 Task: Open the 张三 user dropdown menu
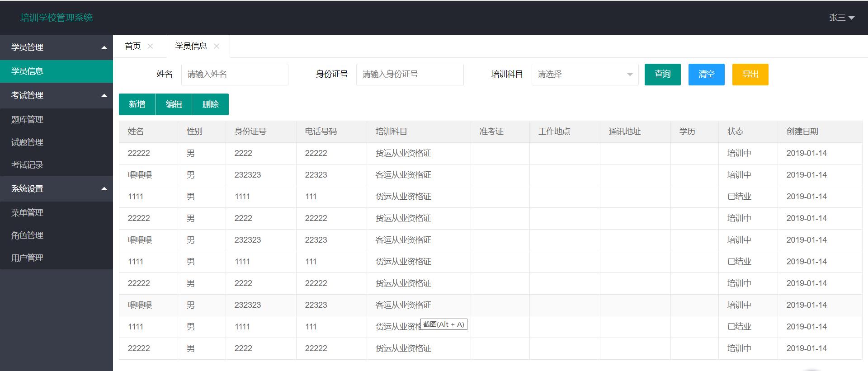(841, 18)
